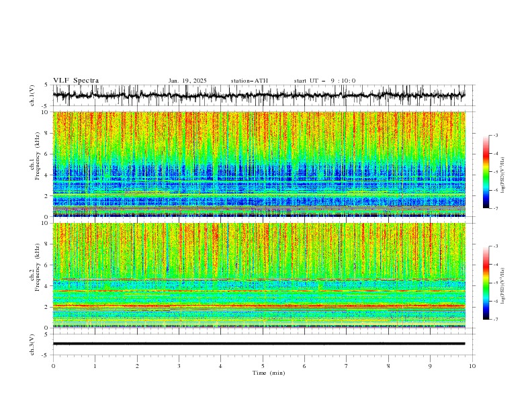Click time axis tick "9"

430,366
